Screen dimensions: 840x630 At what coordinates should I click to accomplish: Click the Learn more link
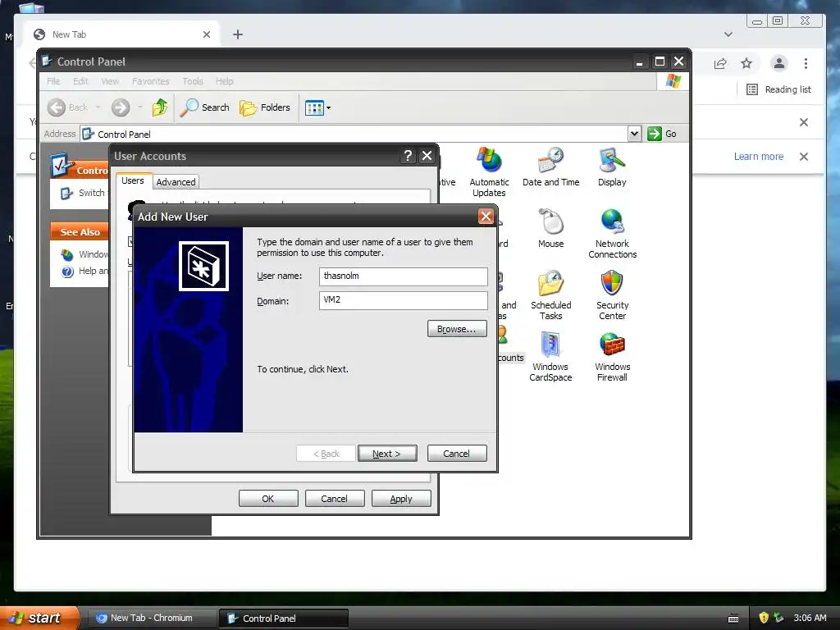coord(759,157)
